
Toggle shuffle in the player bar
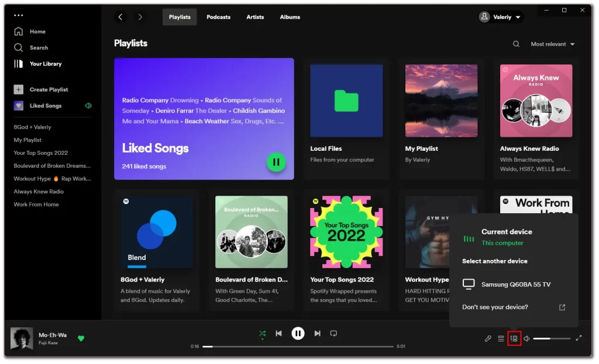click(x=263, y=334)
